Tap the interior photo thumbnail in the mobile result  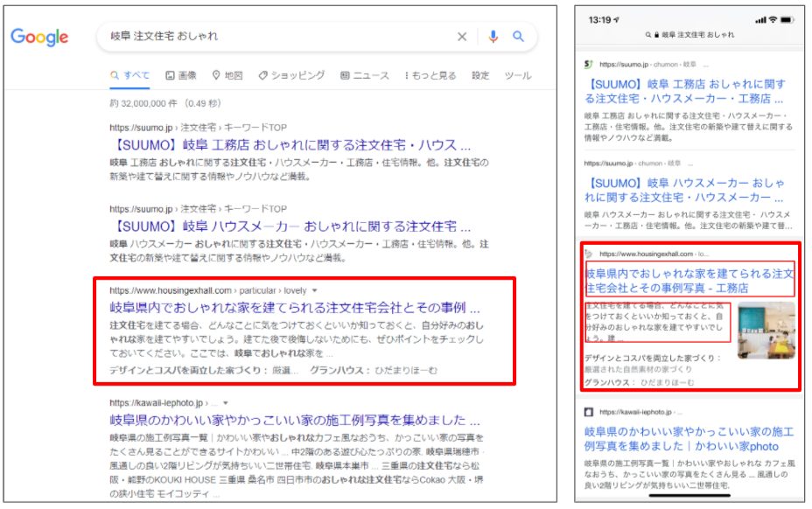tap(766, 331)
